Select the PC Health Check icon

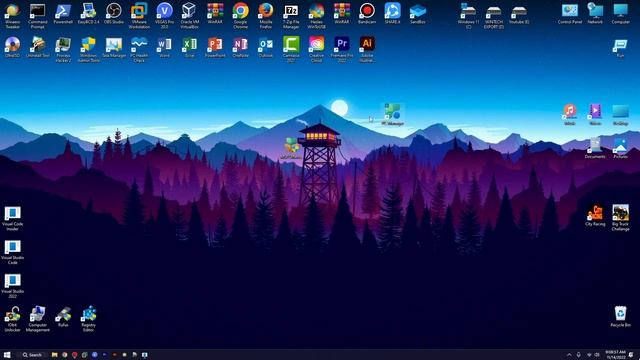(x=139, y=49)
